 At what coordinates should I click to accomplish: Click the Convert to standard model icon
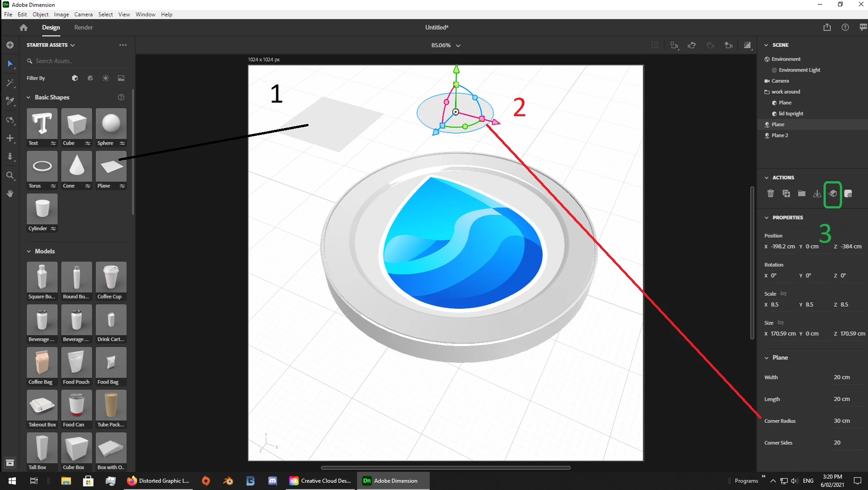pyautogui.click(x=833, y=194)
